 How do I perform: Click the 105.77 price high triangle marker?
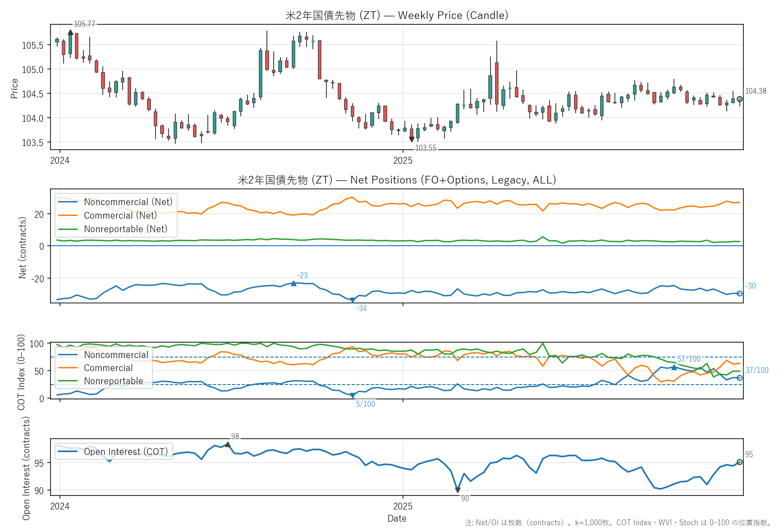[x=70, y=32]
